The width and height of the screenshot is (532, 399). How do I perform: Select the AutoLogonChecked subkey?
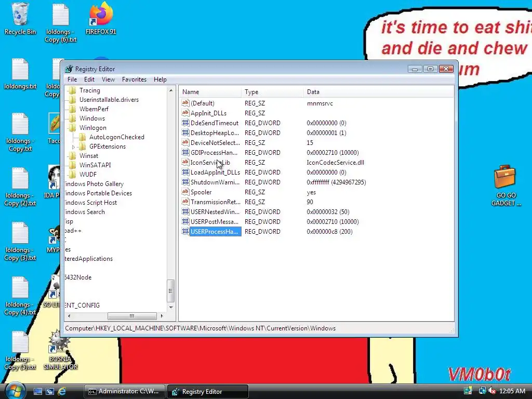(117, 137)
